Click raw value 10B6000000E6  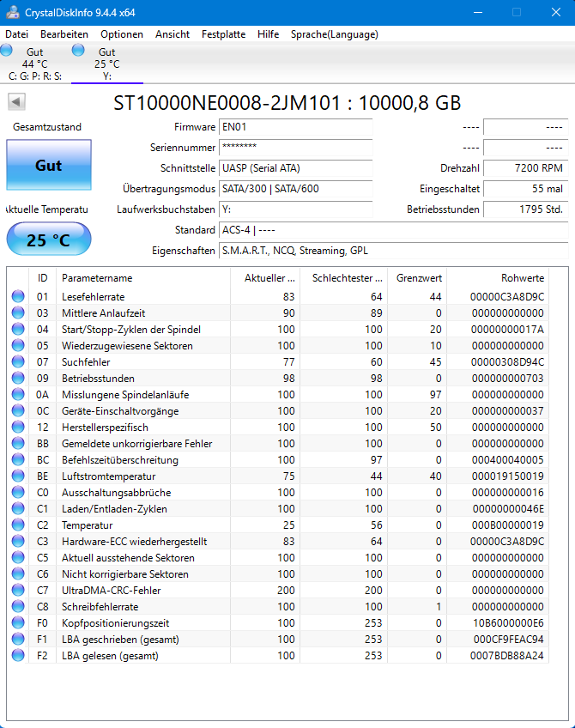(508, 623)
